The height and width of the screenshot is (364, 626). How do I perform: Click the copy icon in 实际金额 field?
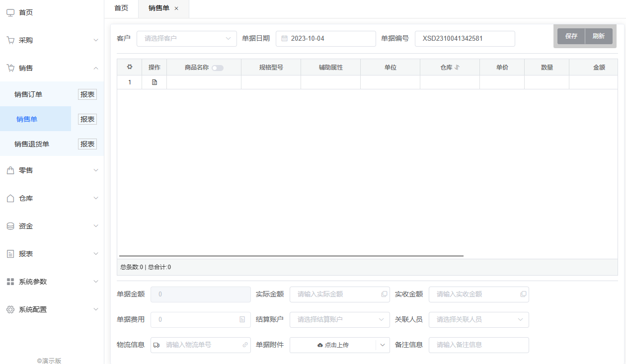[384, 294]
